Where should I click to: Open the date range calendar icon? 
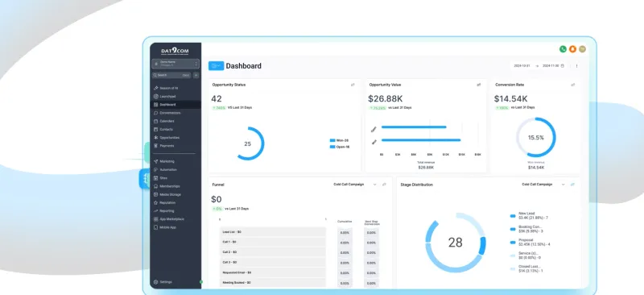point(563,66)
